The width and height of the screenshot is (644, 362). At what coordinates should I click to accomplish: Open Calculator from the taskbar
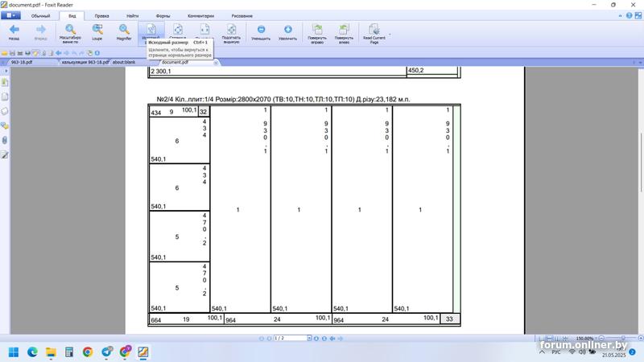69,352
